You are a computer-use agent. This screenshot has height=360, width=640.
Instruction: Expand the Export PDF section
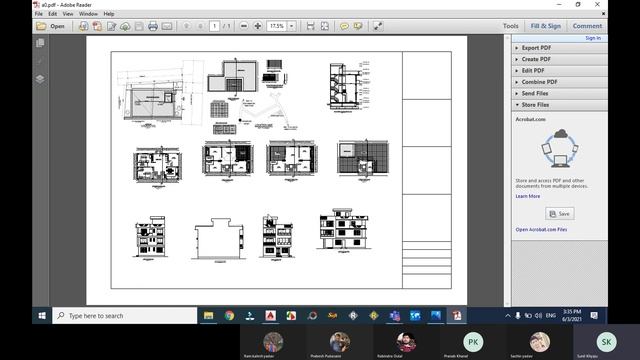pyautogui.click(x=559, y=48)
